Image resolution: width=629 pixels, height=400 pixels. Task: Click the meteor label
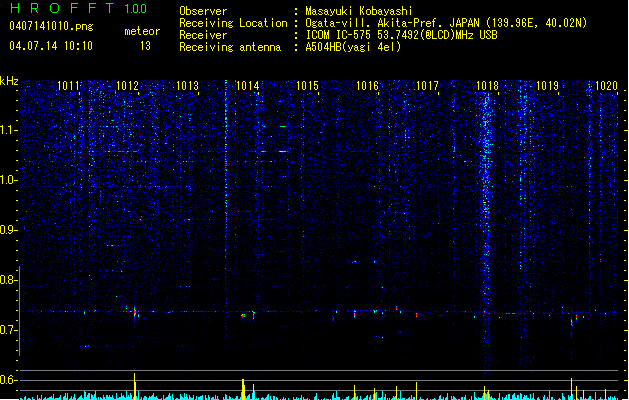142,31
